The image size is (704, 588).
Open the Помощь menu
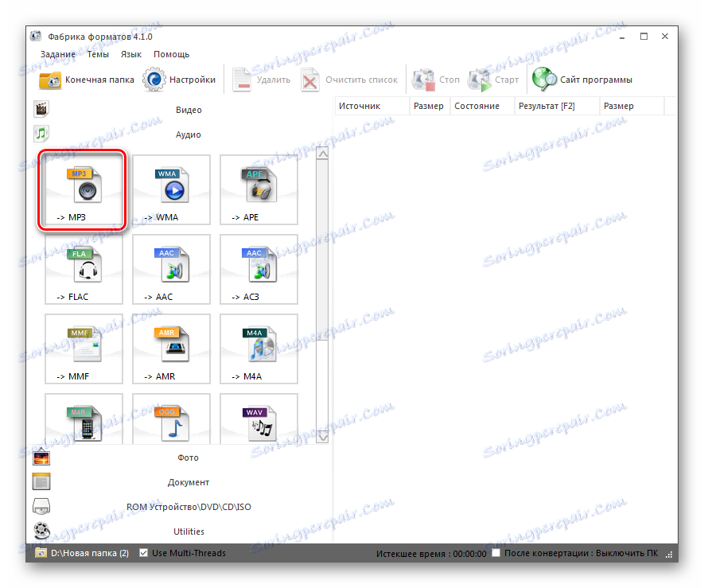click(x=172, y=54)
